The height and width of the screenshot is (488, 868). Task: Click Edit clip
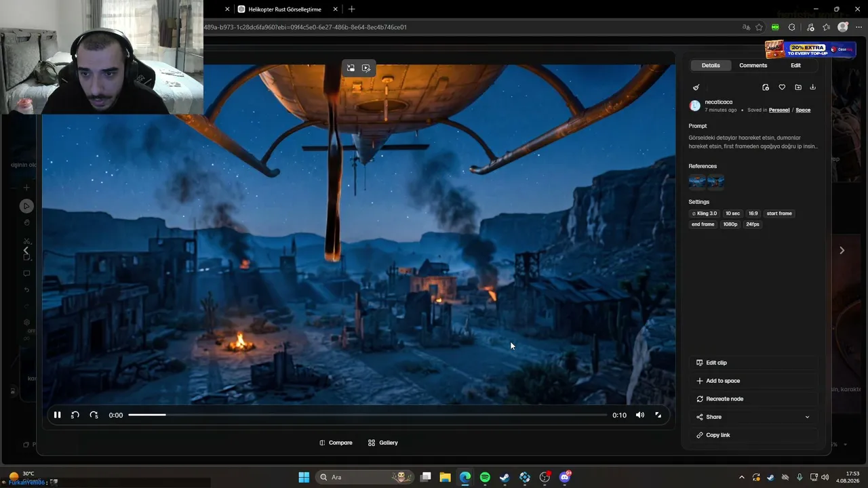(x=753, y=363)
